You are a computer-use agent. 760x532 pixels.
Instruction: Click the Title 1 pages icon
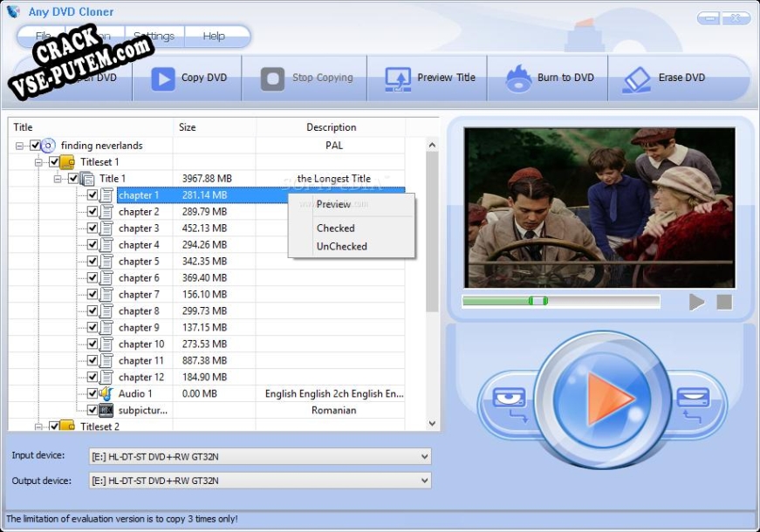click(x=86, y=179)
